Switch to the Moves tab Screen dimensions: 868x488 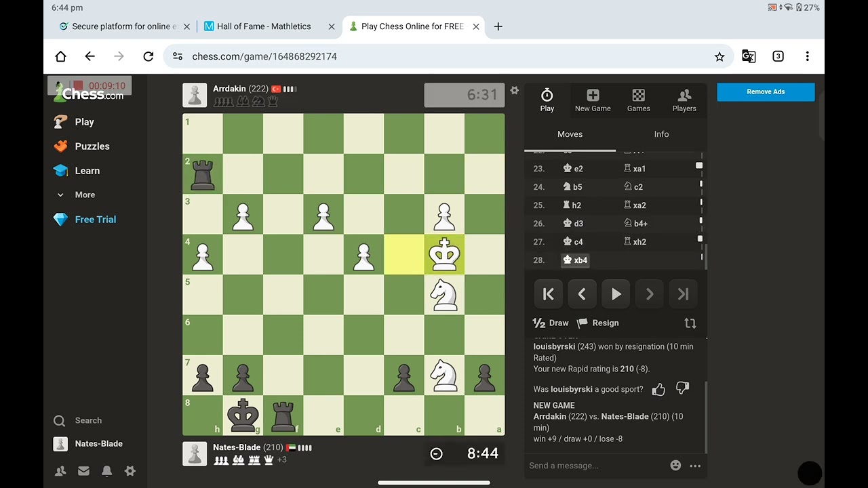coord(570,134)
